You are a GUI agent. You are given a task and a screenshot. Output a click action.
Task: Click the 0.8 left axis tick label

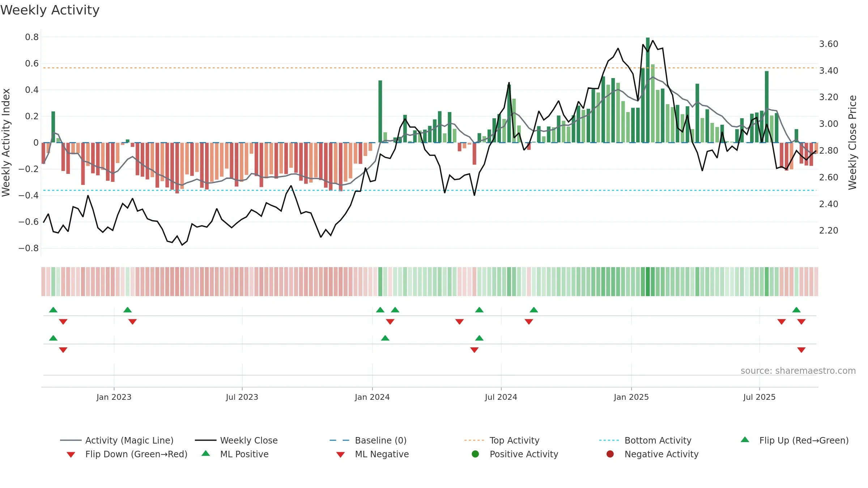pyautogui.click(x=32, y=37)
